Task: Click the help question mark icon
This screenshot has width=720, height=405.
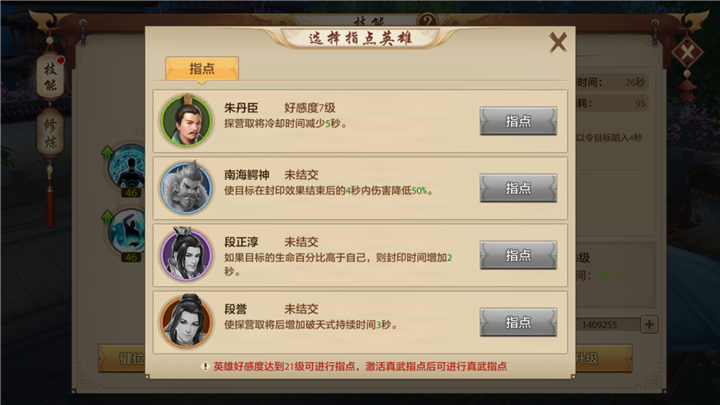Action: coord(427,21)
